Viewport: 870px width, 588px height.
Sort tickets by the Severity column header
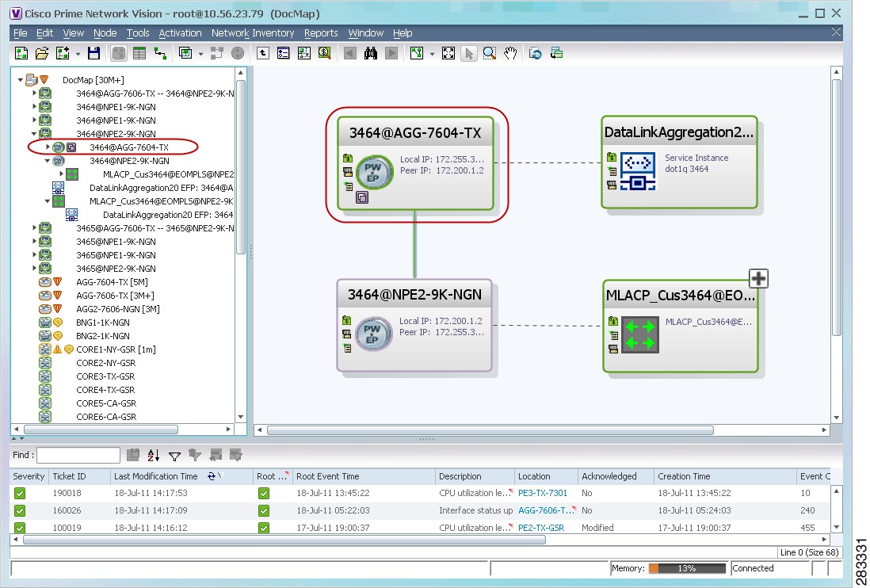click(29, 476)
